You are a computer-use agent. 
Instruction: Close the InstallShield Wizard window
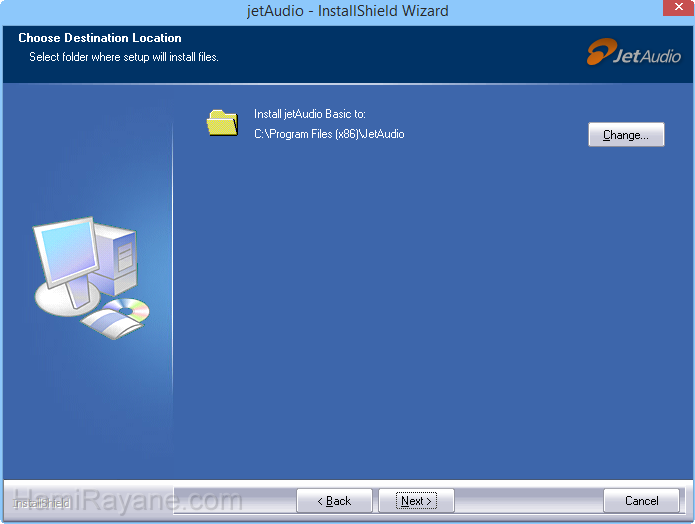pos(678,8)
